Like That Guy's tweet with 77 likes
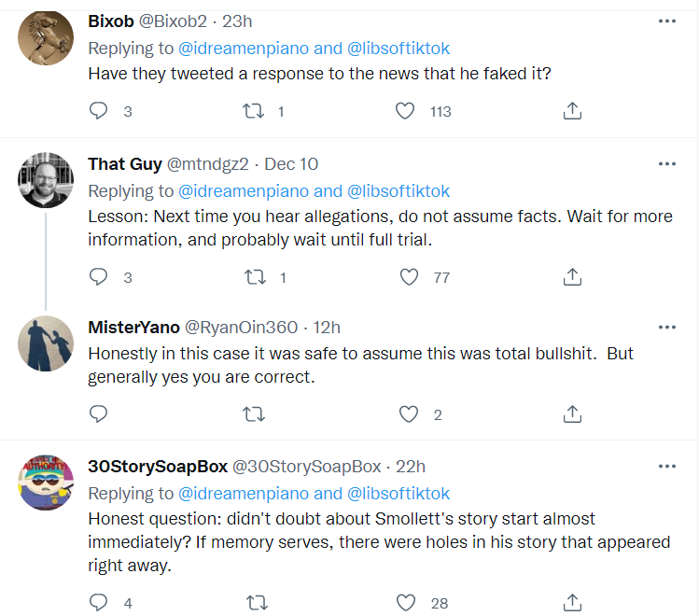699x616 pixels. (x=409, y=276)
